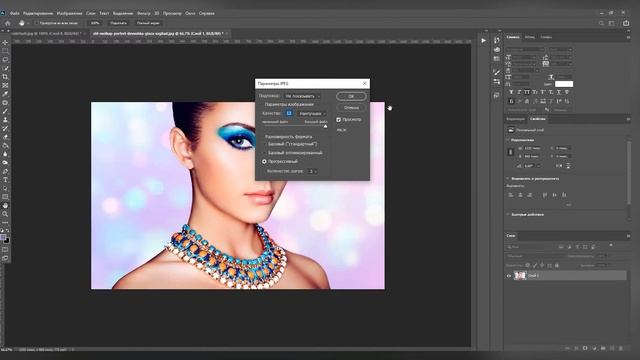
Task: Collapse the Выровнять и распределить section
Action: (508, 179)
